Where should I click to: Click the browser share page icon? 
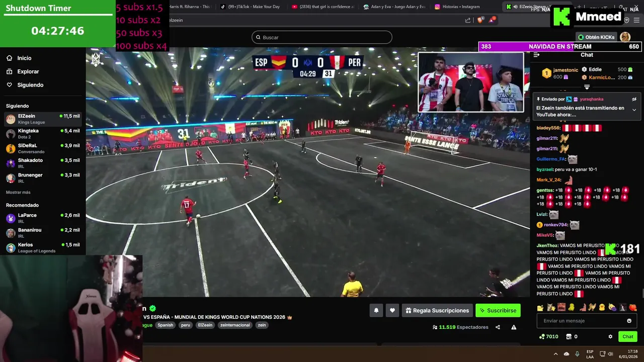pos(468,20)
